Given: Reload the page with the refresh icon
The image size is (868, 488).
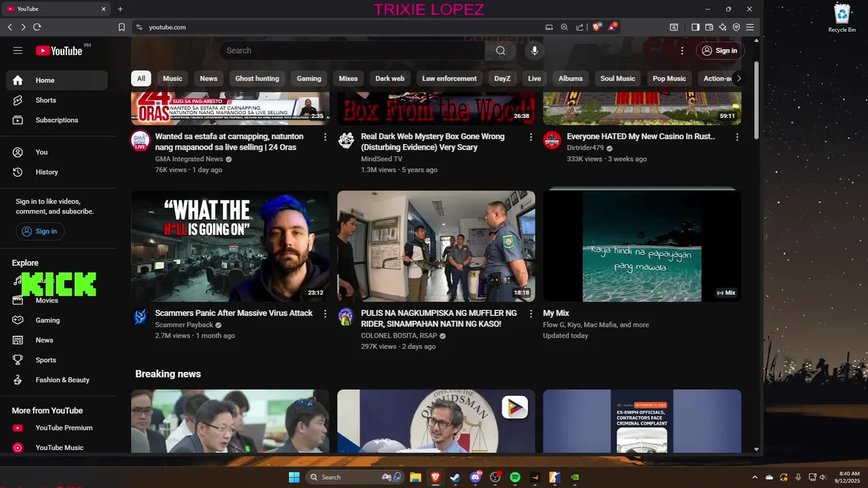Looking at the screenshot, I should coord(37,27).
